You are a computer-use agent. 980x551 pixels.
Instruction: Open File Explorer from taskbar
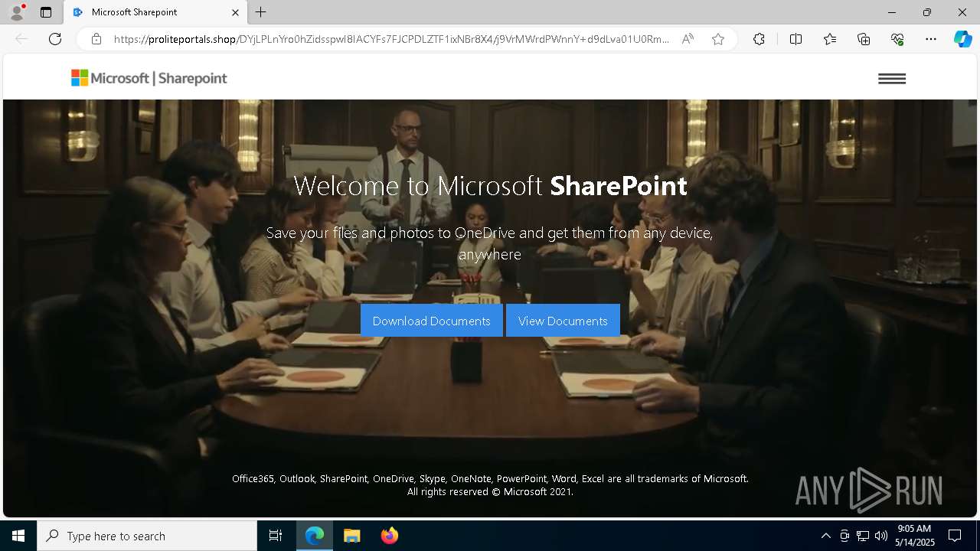(x=351, y=536)
